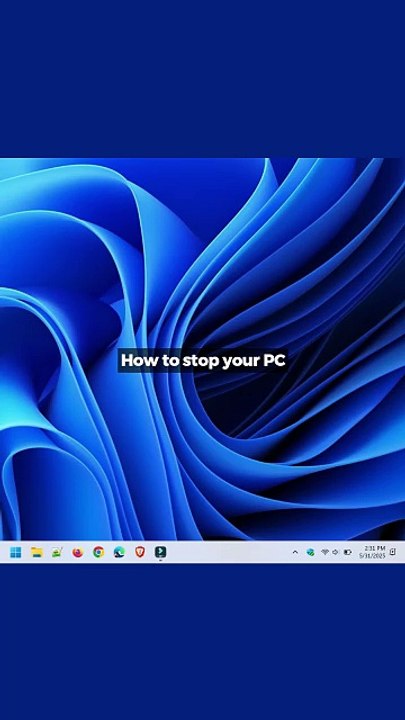Screen dimensions: 405x720
Task: Open File Explorer from the taskbar
Action: pyautogui.click(x=36, y=552)
